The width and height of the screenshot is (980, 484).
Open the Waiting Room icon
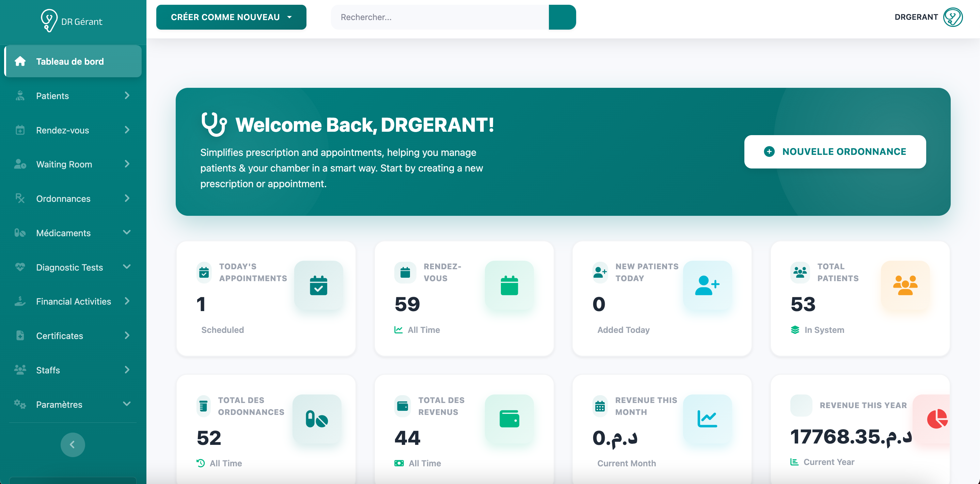[x=19, y=164]
